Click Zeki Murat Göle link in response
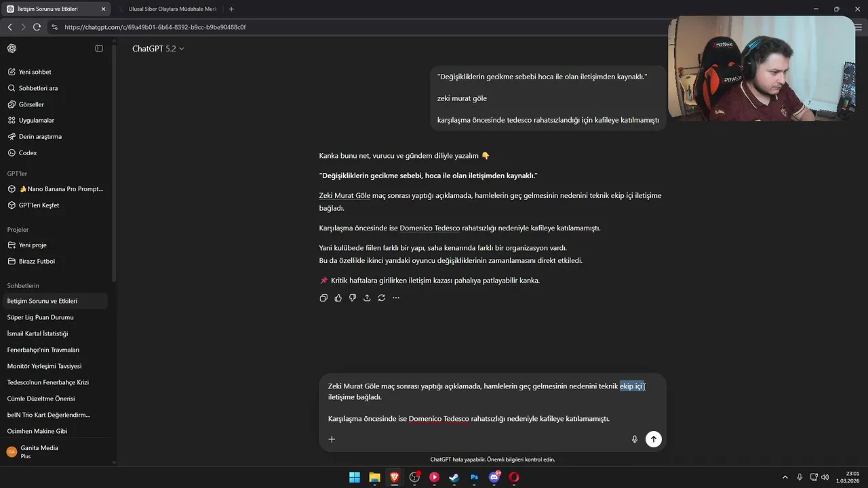Image resolution: width=868 pixels, height=488 pixels. click(x=344, y=195)
